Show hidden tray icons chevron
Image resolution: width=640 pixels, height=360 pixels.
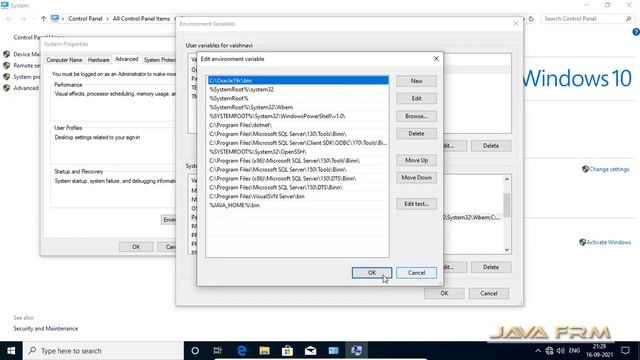click(x=538, y=351)
